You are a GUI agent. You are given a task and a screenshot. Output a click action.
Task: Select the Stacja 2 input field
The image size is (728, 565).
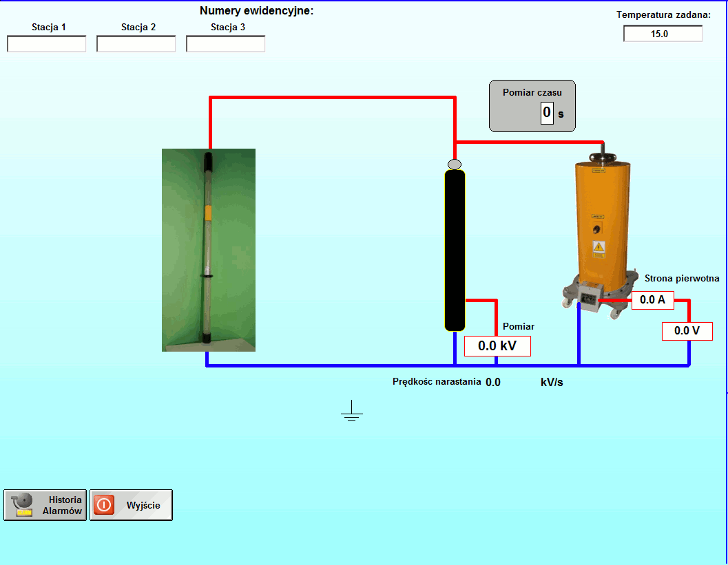pyautogui.click(x=136, y=44)
